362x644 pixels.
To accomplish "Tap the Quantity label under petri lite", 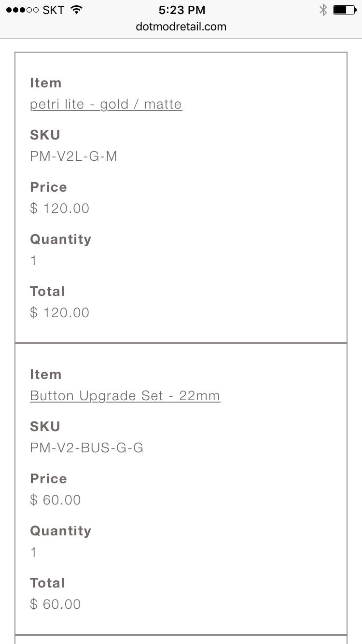I will (x=60, y=239).
